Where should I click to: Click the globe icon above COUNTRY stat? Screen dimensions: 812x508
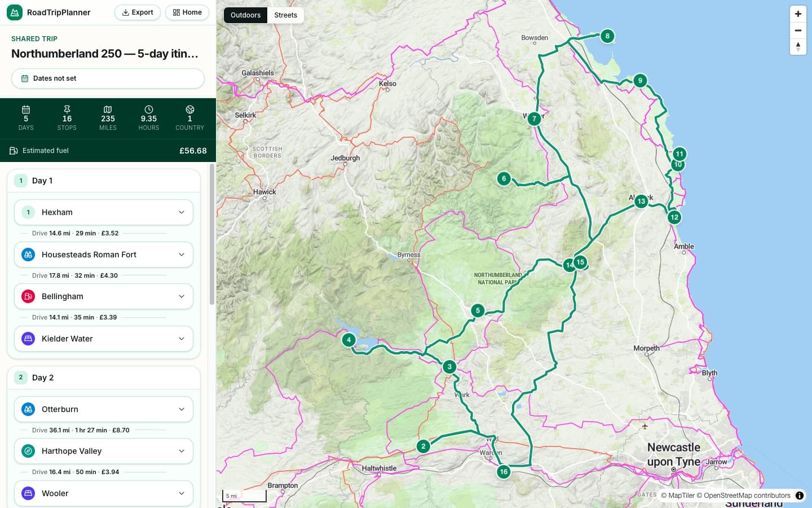[x=190, y=110]
